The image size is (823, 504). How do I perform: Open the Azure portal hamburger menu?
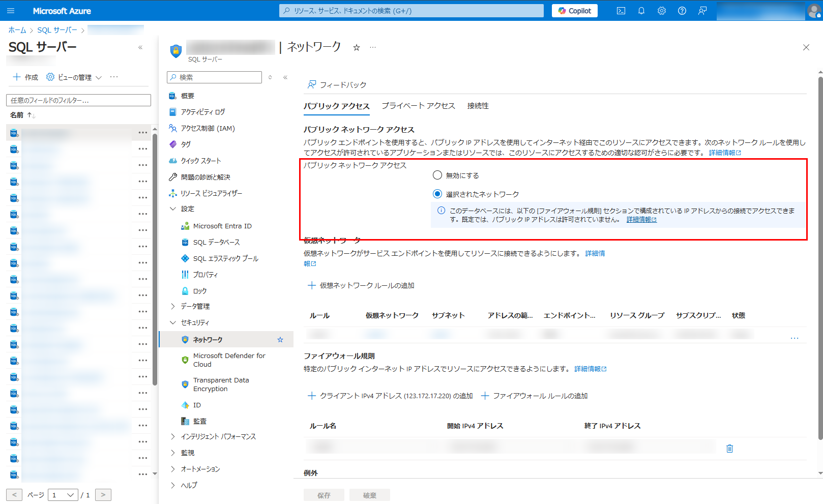tap(11, 11)
